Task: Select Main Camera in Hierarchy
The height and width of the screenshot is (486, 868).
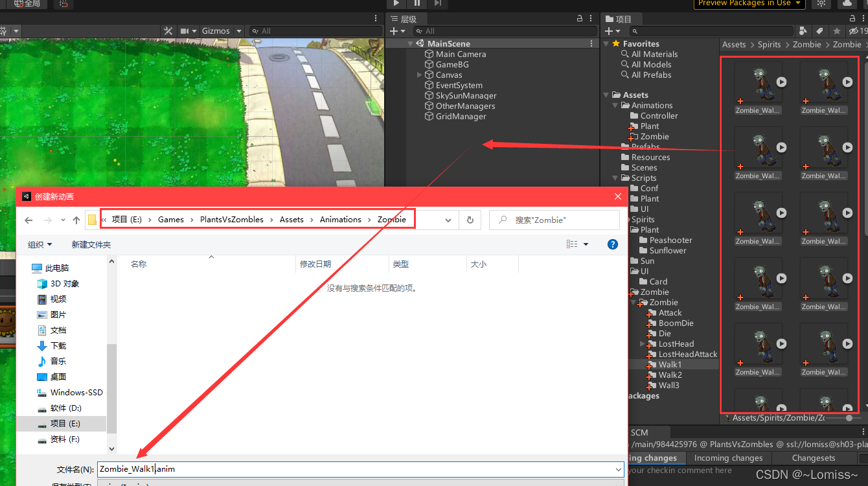Action: click(x=461, y=54)
